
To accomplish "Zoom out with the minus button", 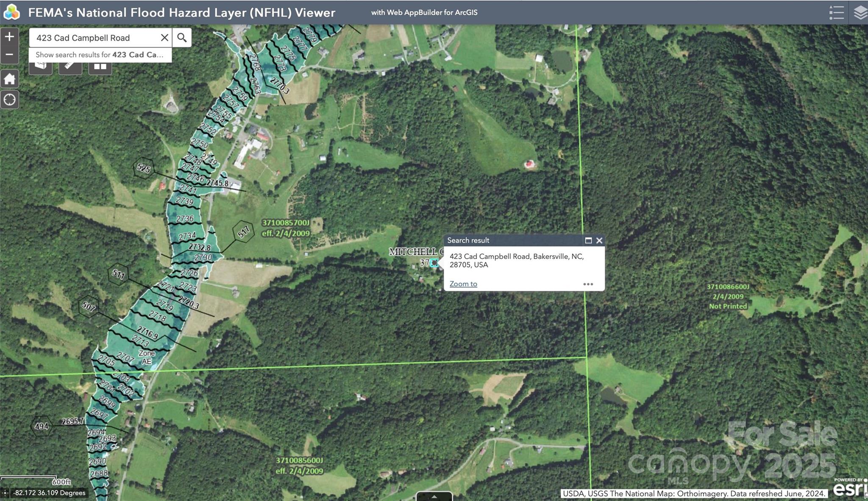I will tap(9, 55).
